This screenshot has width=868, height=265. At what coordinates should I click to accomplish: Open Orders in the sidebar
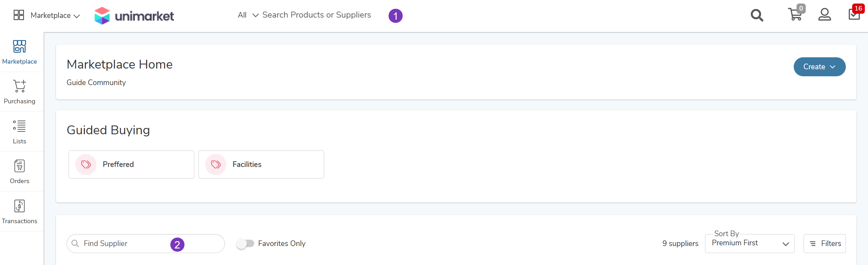coord(19,172)
